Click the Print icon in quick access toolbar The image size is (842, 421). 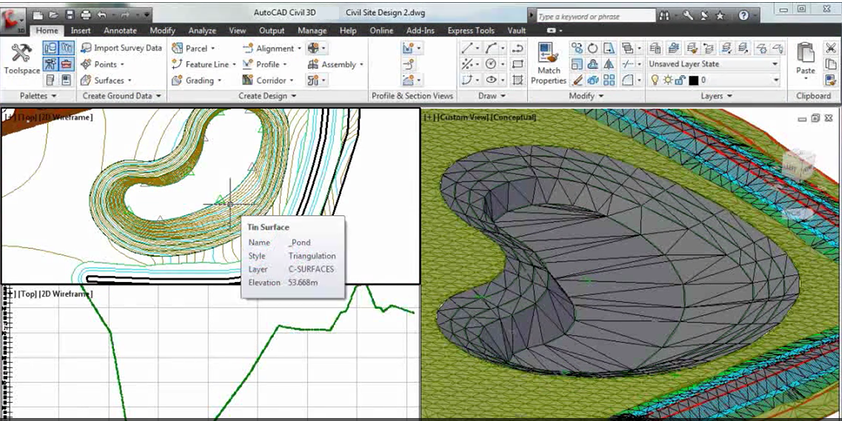(85, 16)
